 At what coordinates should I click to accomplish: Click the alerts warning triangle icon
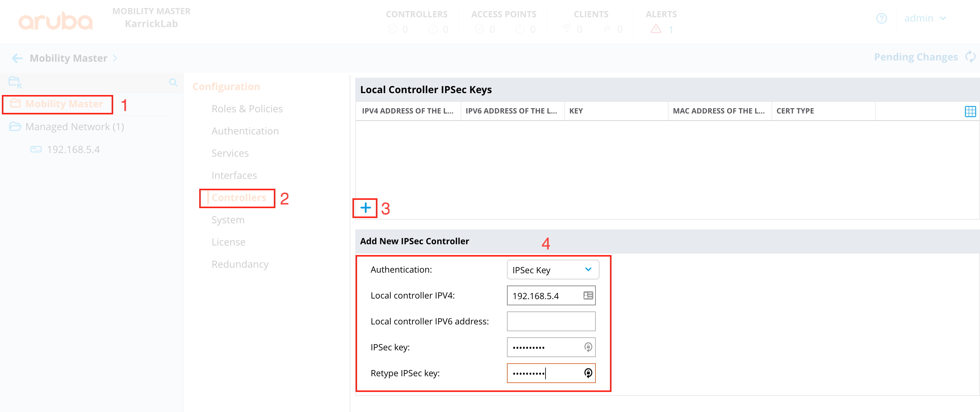(656, 29)
